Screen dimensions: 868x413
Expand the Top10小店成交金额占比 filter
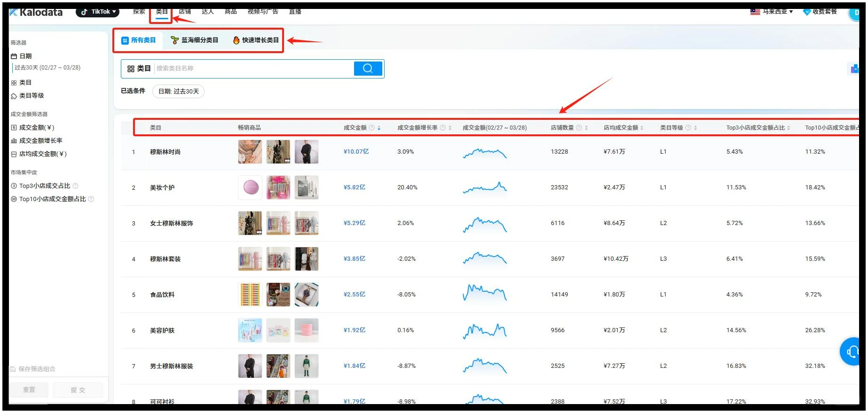point(48,199)
